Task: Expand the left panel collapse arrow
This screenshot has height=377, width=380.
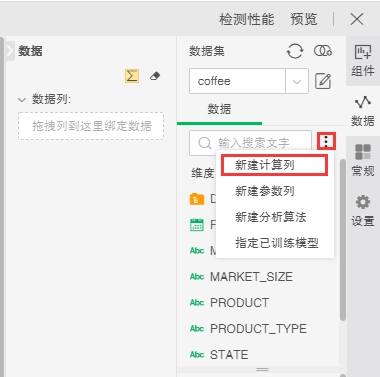Action: (10, 51)
